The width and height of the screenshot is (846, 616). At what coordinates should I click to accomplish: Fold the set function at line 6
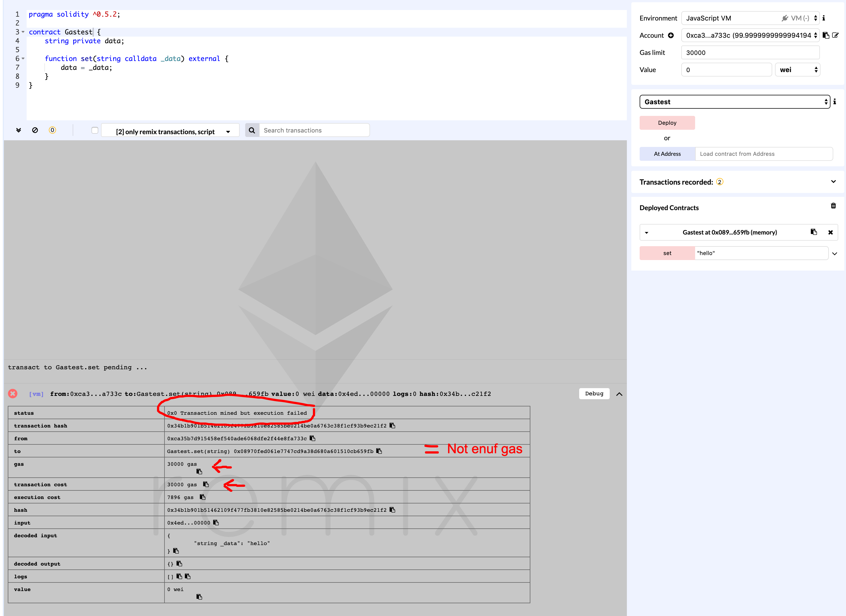point(23,58)
